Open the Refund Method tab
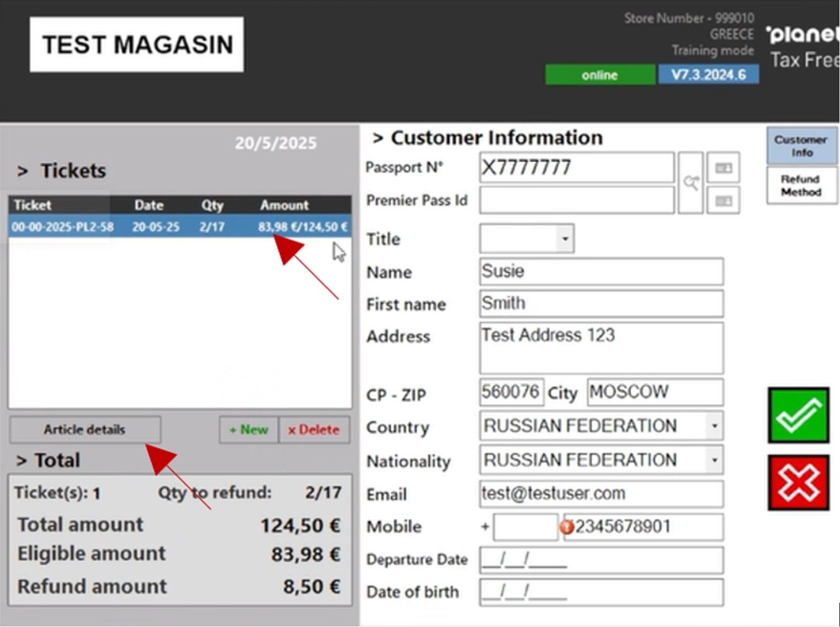Screen dimensions: 840x627 pos(801,186)
